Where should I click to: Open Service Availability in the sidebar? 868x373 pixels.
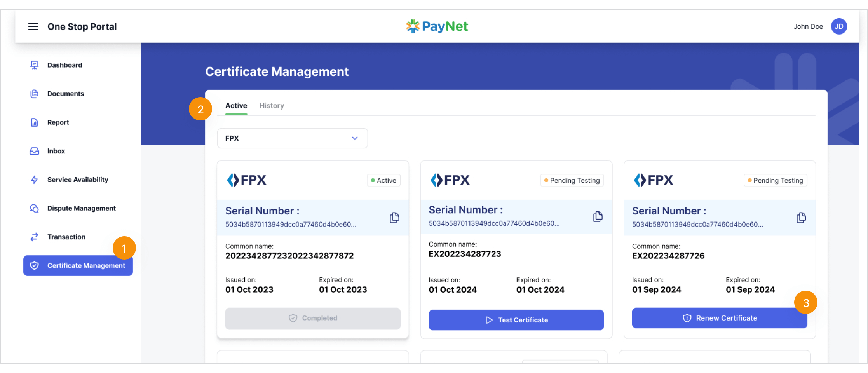(x=78, y=180)
